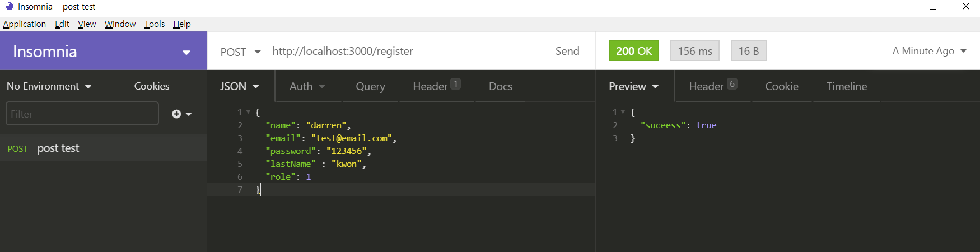Open the Tools menu
The width and height of the screenshot is (980, 252).
pyautogui.click(x=155, y=24)
